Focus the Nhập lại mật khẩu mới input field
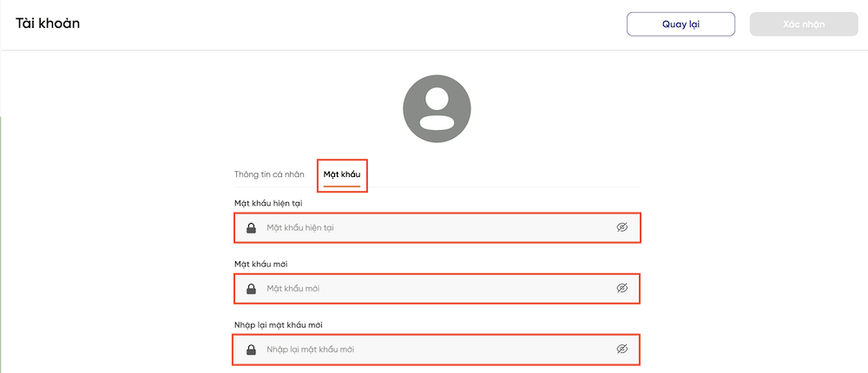Image resolution: width=868 pixels, height=373 pixels. 437,350
